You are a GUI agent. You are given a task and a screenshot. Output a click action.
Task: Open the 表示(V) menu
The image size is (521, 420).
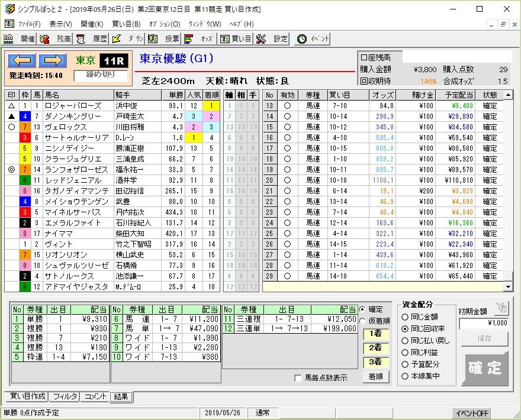click(x=61, y=24)
